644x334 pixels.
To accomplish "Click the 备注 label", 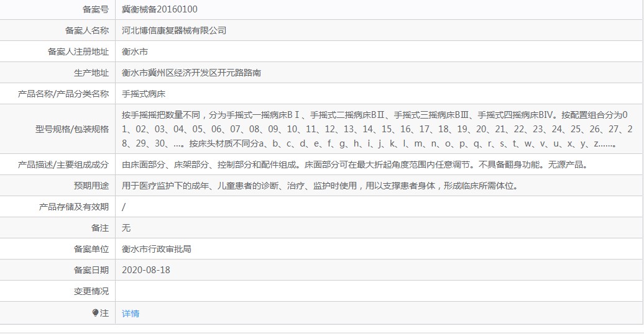I will point(100,228).
